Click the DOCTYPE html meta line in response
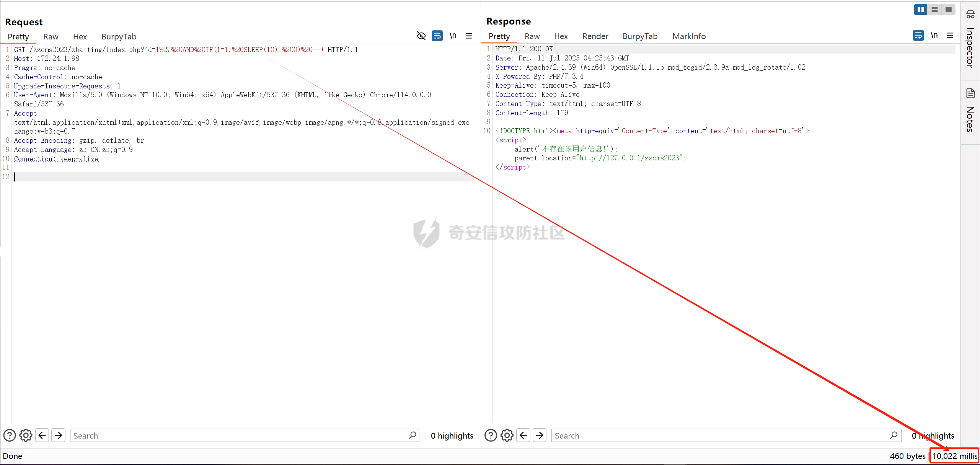The width and height of the screenshot is (980, 465). coord(652,131)
